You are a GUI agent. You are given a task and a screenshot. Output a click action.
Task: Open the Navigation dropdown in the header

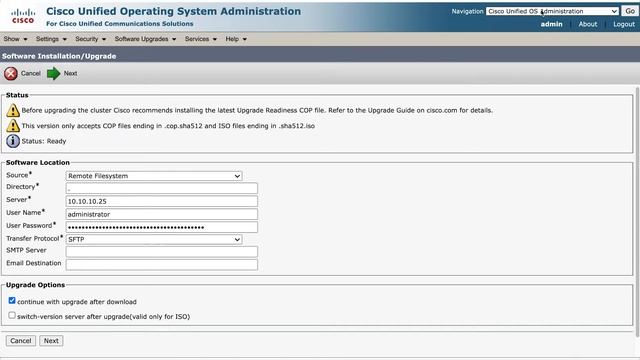[552, 11]
